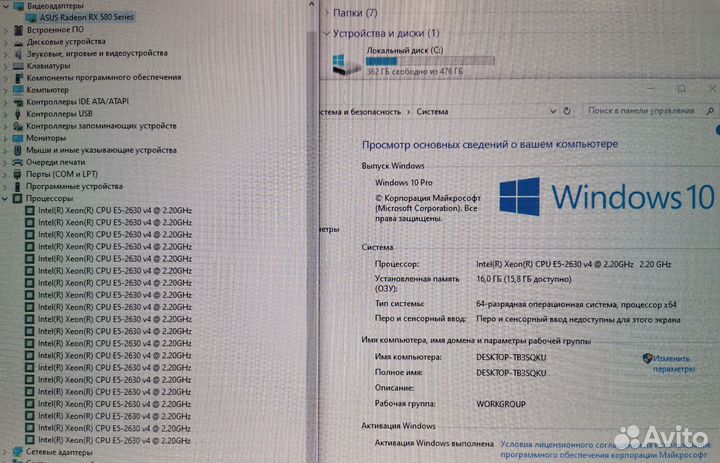The width and height of the screenshot is (720, 463).
Task: Click the Очереди печати printer icon
Action: click(x=17, y=161)
